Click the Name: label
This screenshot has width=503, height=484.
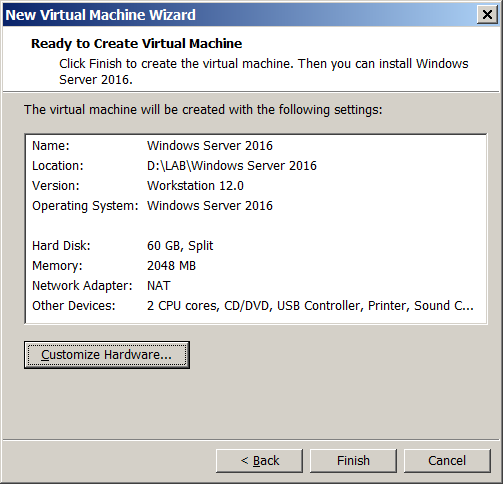tap(51, 146)
